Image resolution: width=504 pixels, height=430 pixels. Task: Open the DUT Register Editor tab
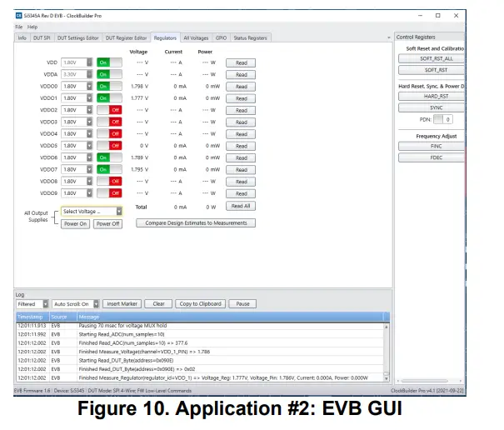127,38
